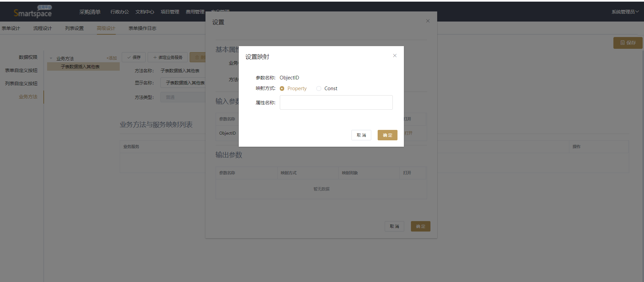Screen dimensions: 644x282
Task: Open 业务方法 in the left sidebar
Action: coord(28,97)
